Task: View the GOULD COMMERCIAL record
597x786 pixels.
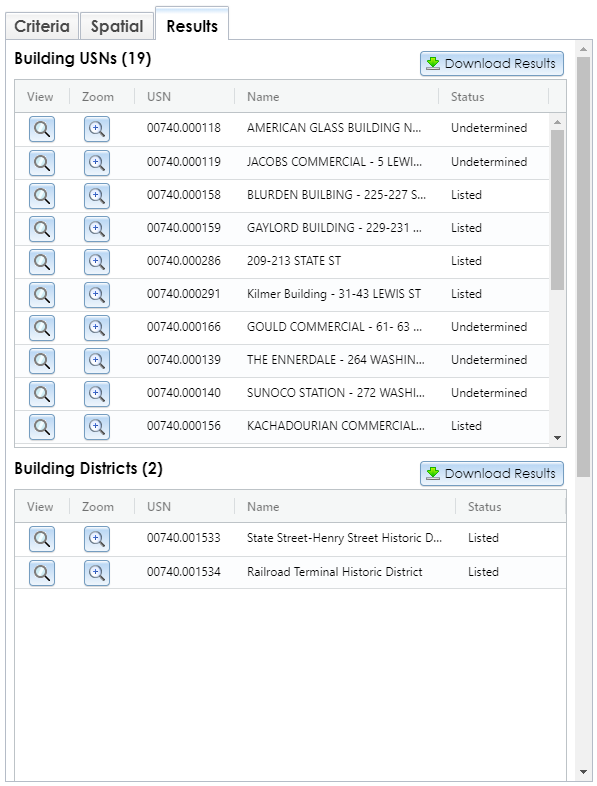Action: pyautogui.click(x=42, y=328)
